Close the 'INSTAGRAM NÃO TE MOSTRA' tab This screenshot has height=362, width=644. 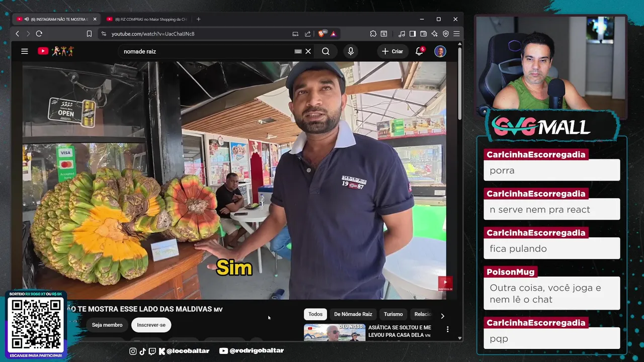(95, 19)
